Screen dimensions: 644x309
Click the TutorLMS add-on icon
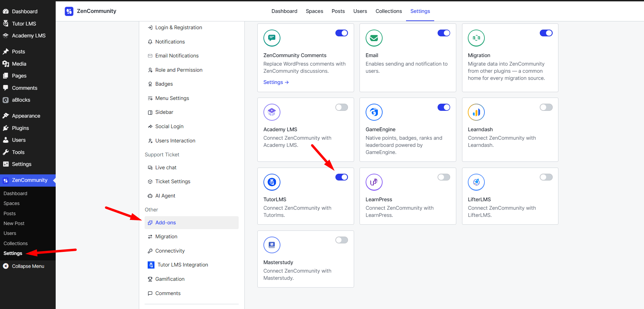(x=272, y=182)
